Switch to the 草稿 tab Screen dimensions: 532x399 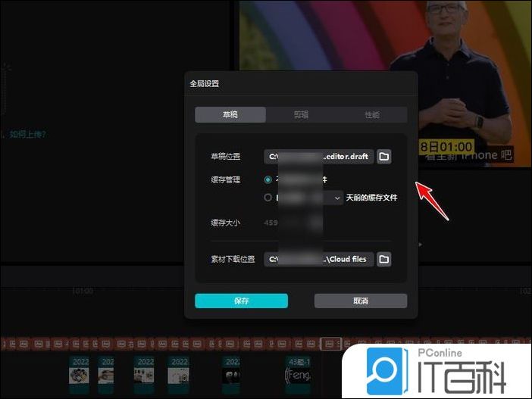[230, 114]
